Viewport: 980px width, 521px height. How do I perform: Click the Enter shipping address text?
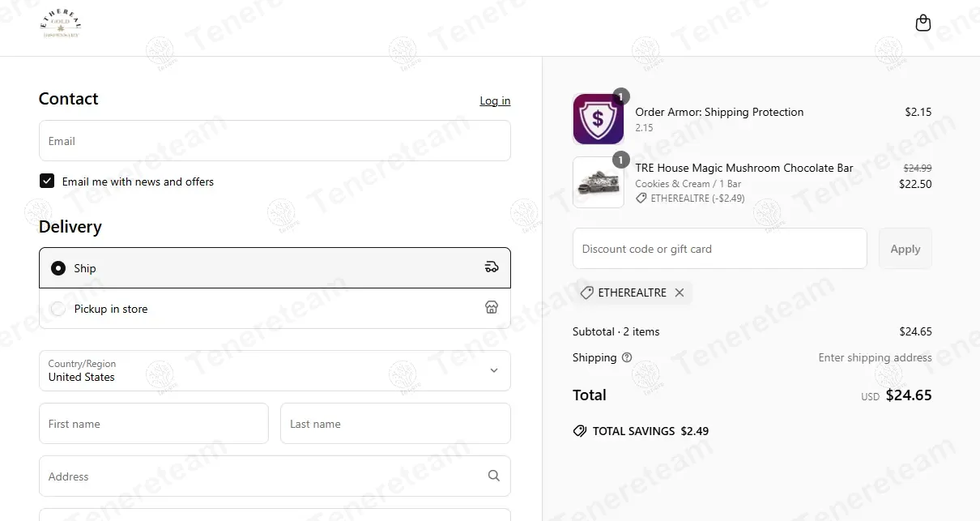[x=876, y=357]
